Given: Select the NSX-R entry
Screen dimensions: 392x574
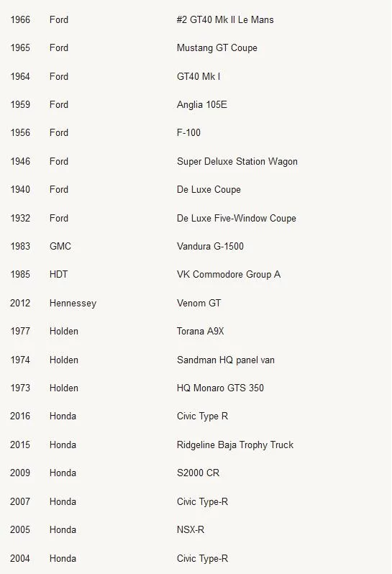Looking at the screenshot, I should pos(191,529).
